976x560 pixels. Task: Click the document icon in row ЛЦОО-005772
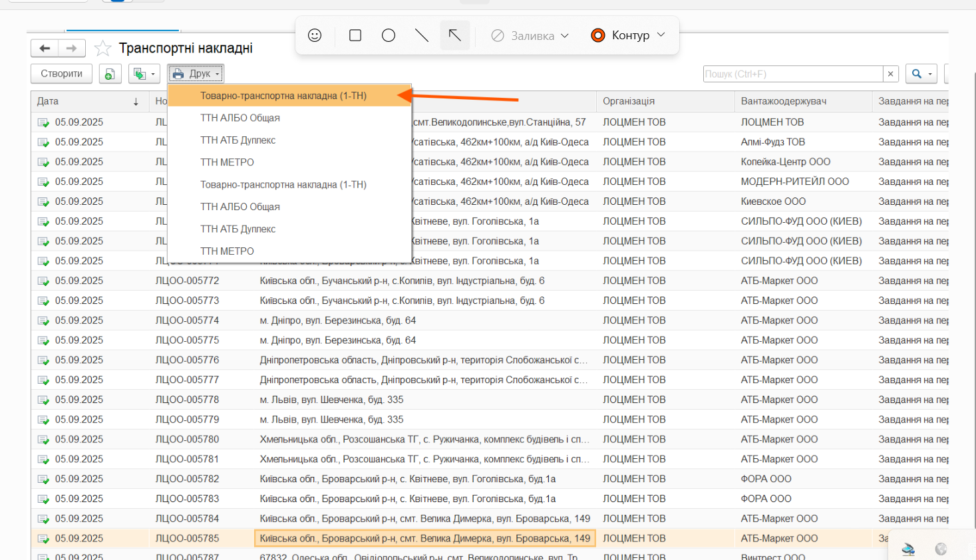point(43,281)
